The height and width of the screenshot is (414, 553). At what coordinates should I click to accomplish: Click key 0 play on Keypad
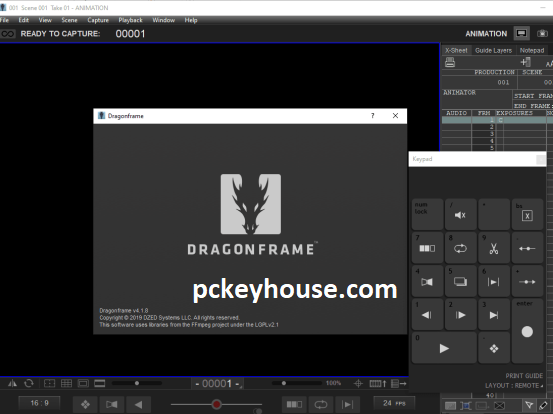pos(444,348)
